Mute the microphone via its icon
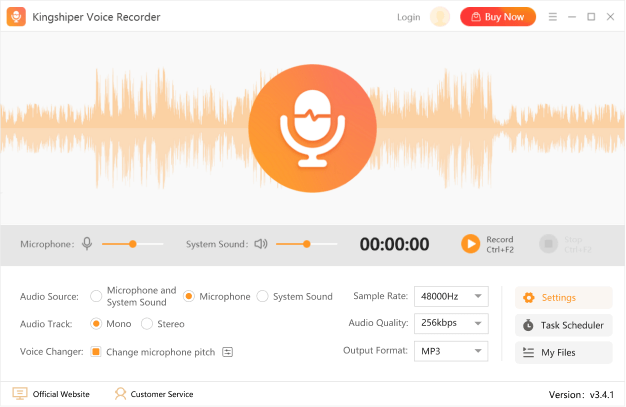This screenshot has height=407, width=626. pos(87,244)
